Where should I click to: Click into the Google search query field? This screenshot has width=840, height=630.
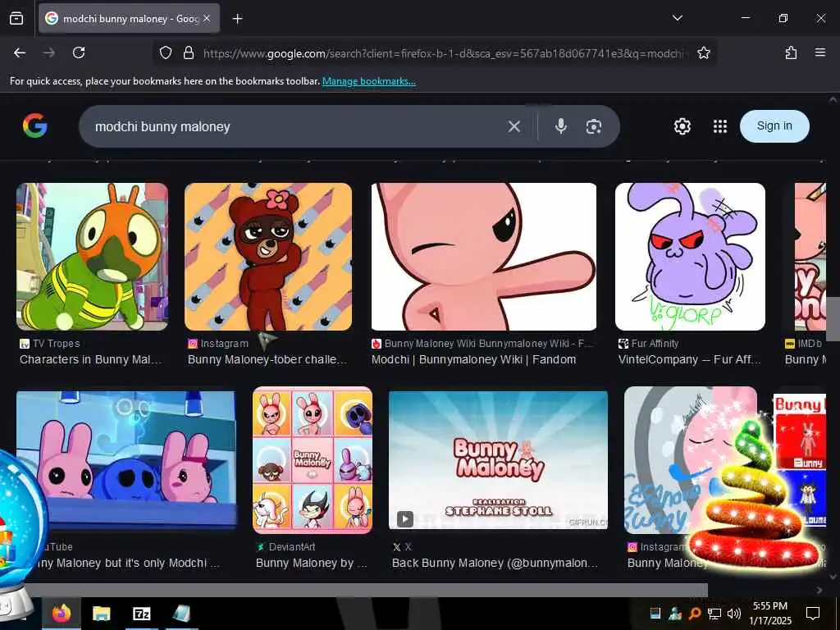coord(294,126)
